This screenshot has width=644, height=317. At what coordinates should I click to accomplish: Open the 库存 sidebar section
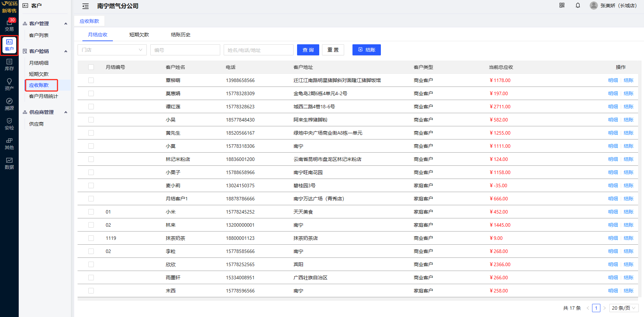coord(9,65)
